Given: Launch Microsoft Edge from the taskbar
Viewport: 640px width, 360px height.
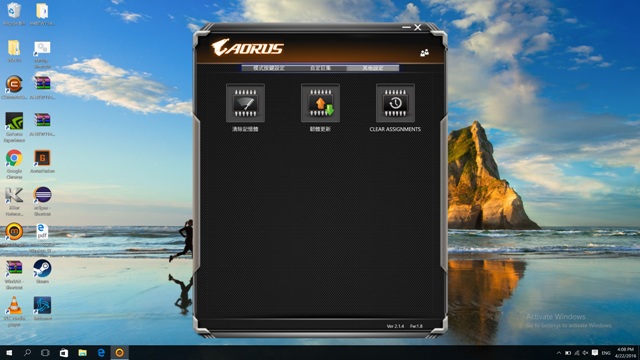Looking at the screenshot, I should [x=101, y=353].
